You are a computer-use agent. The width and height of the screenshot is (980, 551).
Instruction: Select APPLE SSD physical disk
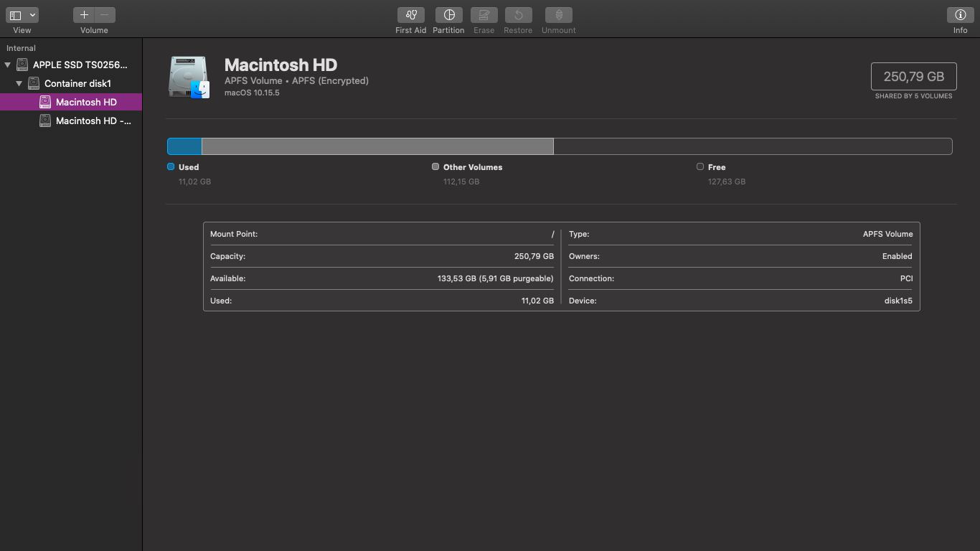point(80,65)
